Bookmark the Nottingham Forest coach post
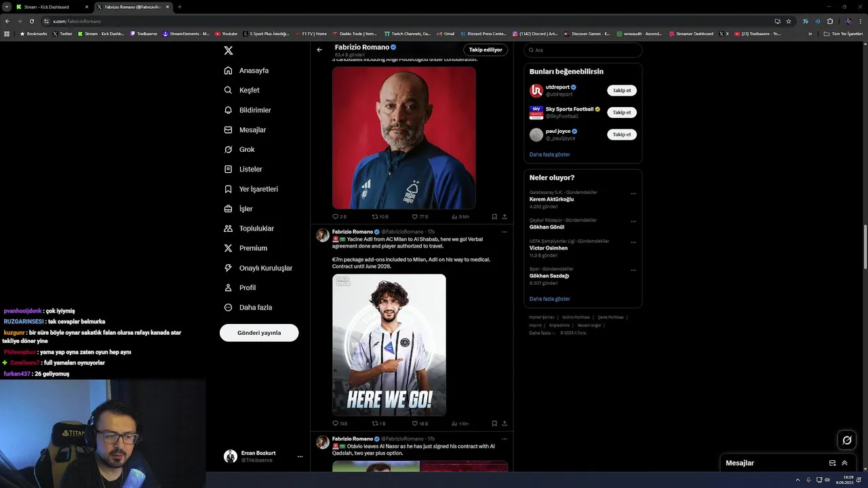This screenshot has height=488, width=868. click(x=494, y=217)
